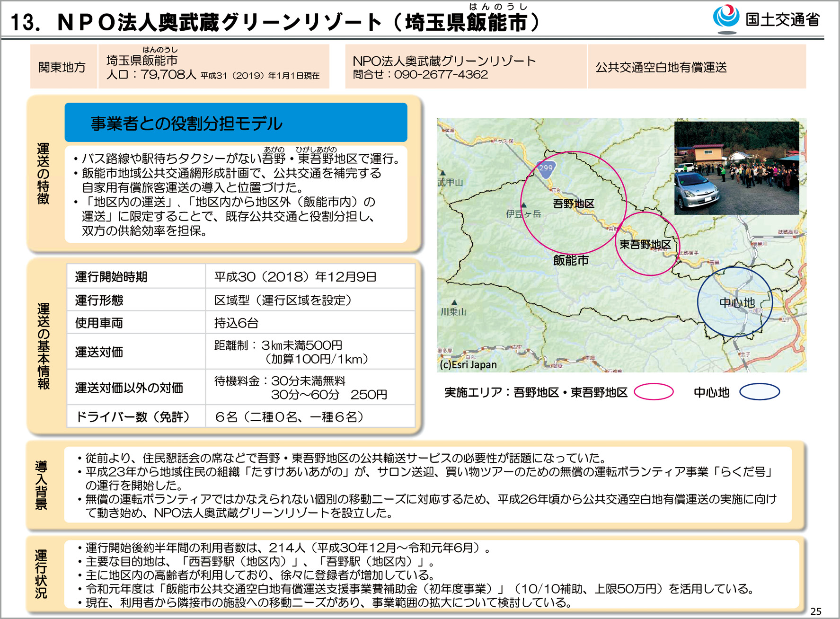Click the bullet starting 現在、利用者から隣接市
The image size is (840, 619).
pyautogui.click(x=325, y=602)
